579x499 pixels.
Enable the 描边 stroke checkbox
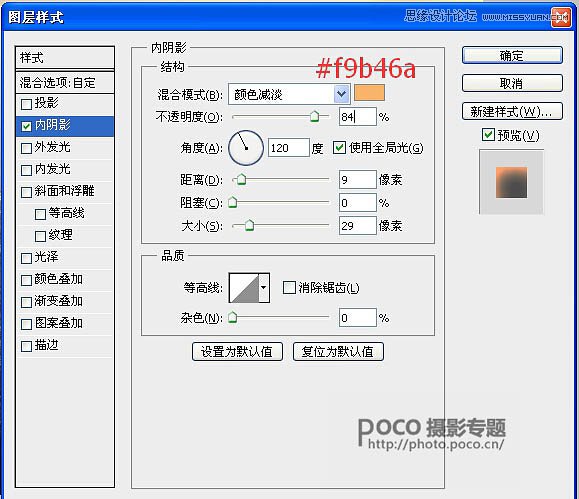pyautogui.click(x=26, y=346)
